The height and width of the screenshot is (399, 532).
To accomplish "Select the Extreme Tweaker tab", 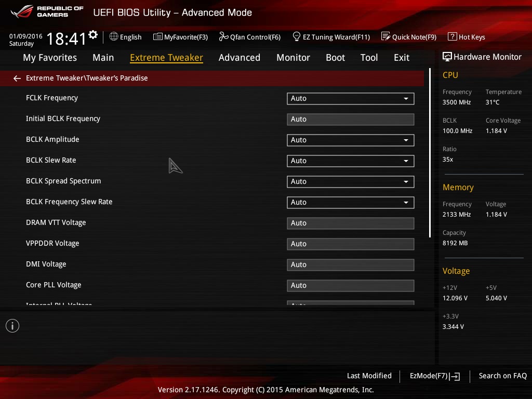I will coord(167,58).
